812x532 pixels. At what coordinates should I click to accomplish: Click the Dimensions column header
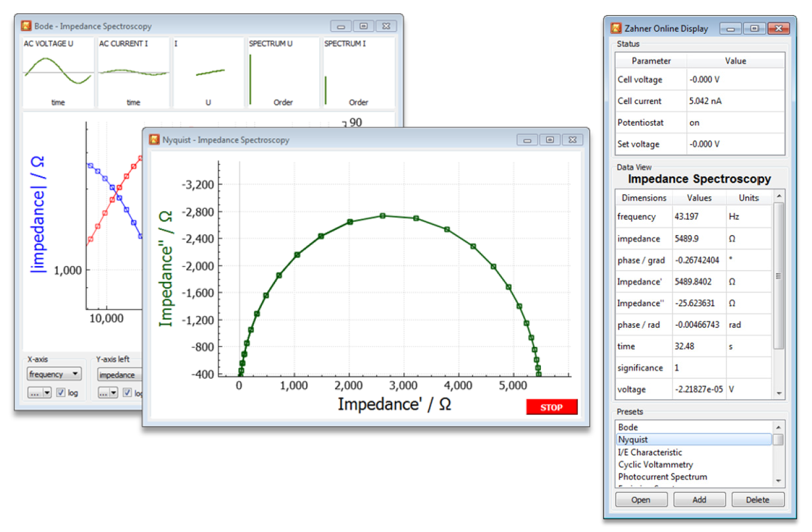pos(644,198)
